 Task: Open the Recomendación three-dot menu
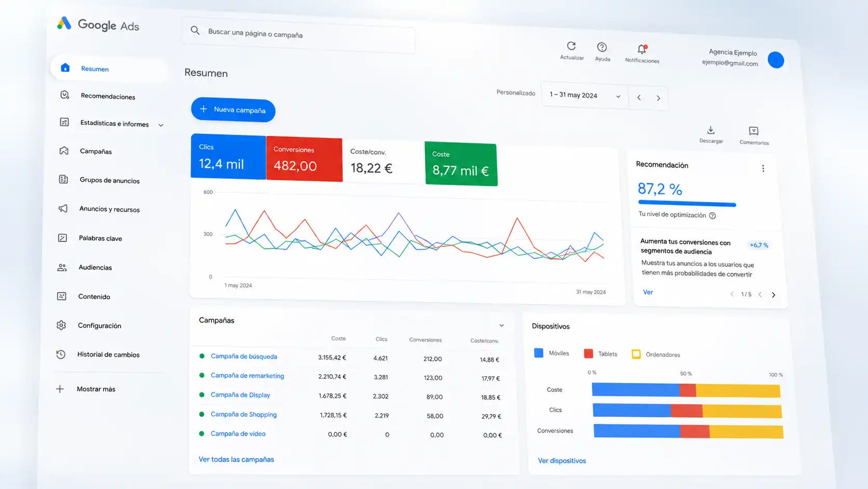coord(763,168)
